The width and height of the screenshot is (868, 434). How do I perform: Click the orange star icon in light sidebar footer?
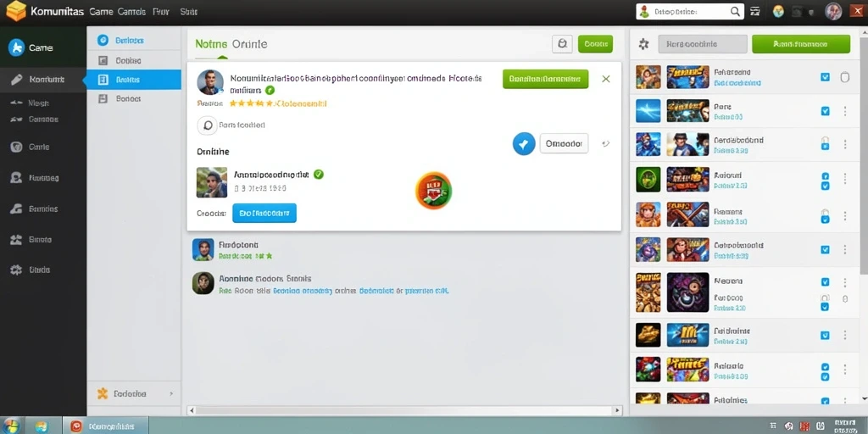[103, 393]
